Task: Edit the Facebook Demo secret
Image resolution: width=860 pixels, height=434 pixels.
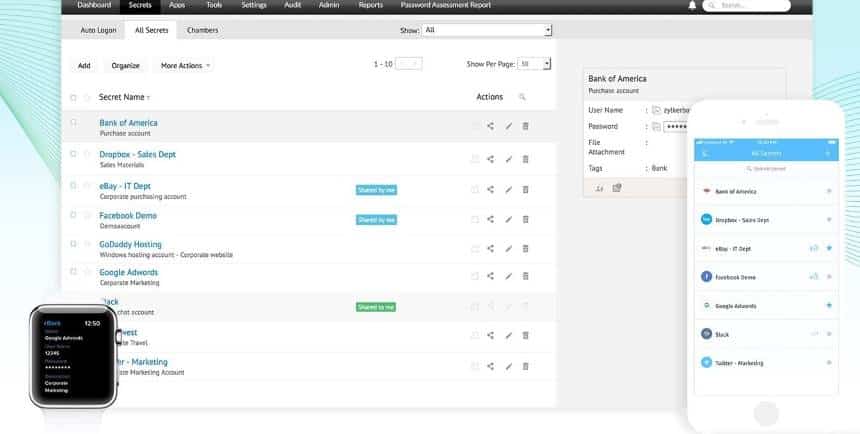Action: [508, 219]
